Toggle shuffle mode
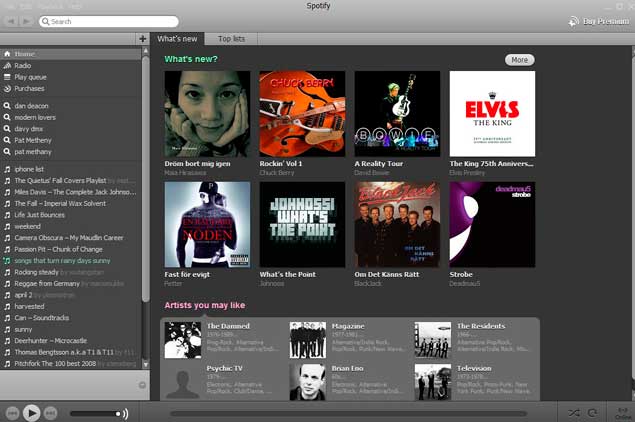Image resolution: width=635 pixels, height=422 pixels. pos(574,412)
